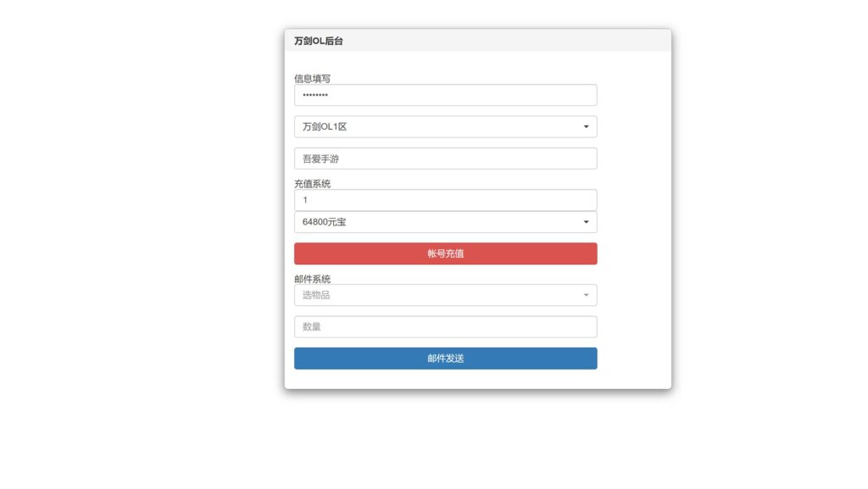Image resolution: width=868 pixels, height=489 pixels.
Task: Click the dropdown arrow next to 万剑OL1区
Action: 586,126
